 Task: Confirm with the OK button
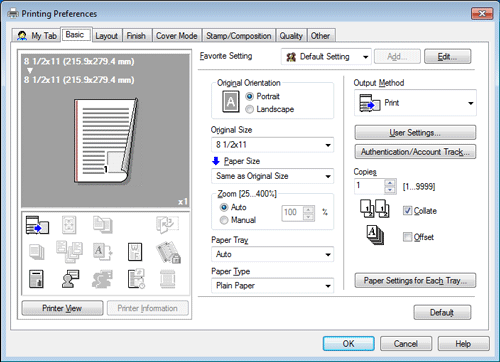[349, 344]
